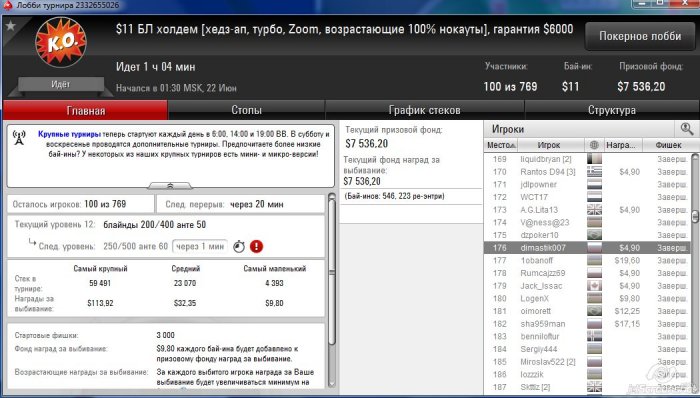Click the Покерное лобби button
Screen dimensions: 700x398
[640, 36]
